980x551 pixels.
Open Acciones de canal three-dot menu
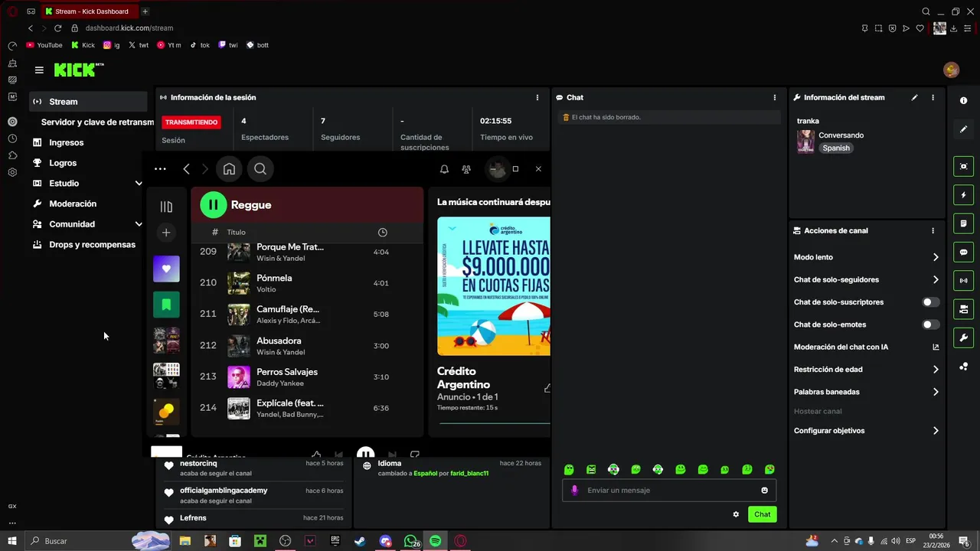pyautogui.click(x=933, y=230)
